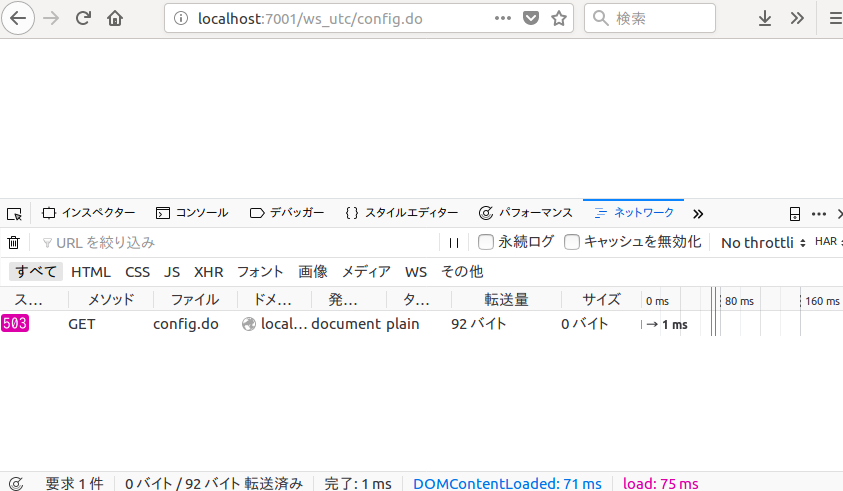Enable キャッシュを無効化 checkbox
This screenshot has height=491, width=843.
click(571, 242)
